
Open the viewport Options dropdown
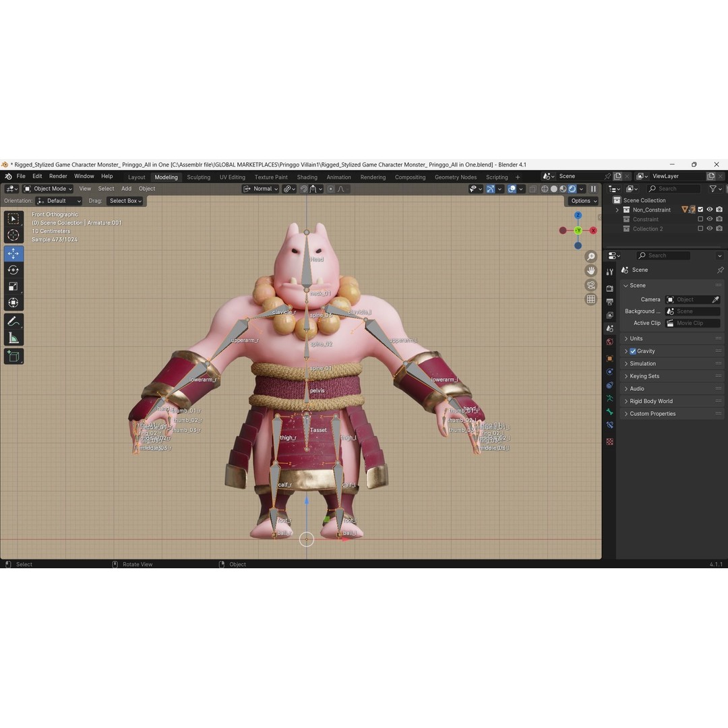coord(584,201)
